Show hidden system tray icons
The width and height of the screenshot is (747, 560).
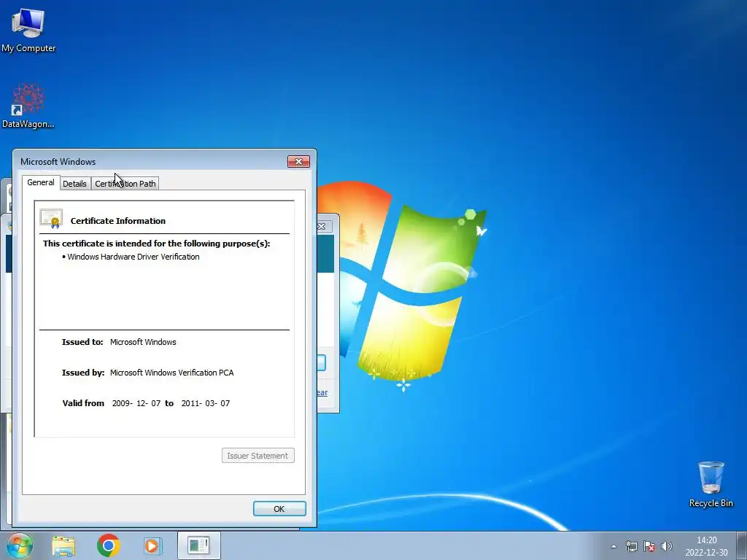pos(614,546)
